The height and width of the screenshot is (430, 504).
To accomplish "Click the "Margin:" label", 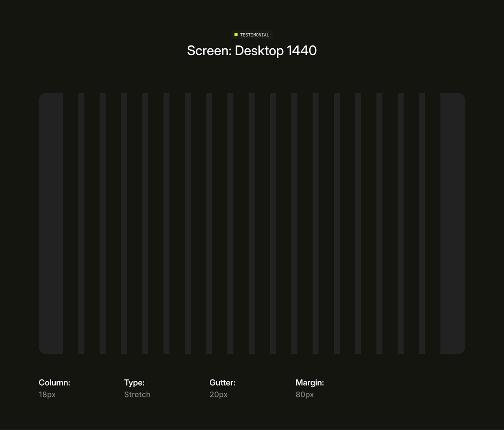I will (310, 382).
